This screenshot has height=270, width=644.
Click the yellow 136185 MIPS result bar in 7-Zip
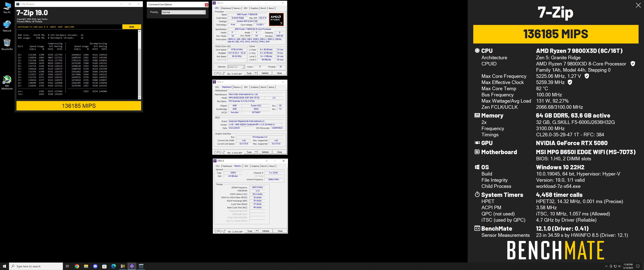[x=79, y=106]
